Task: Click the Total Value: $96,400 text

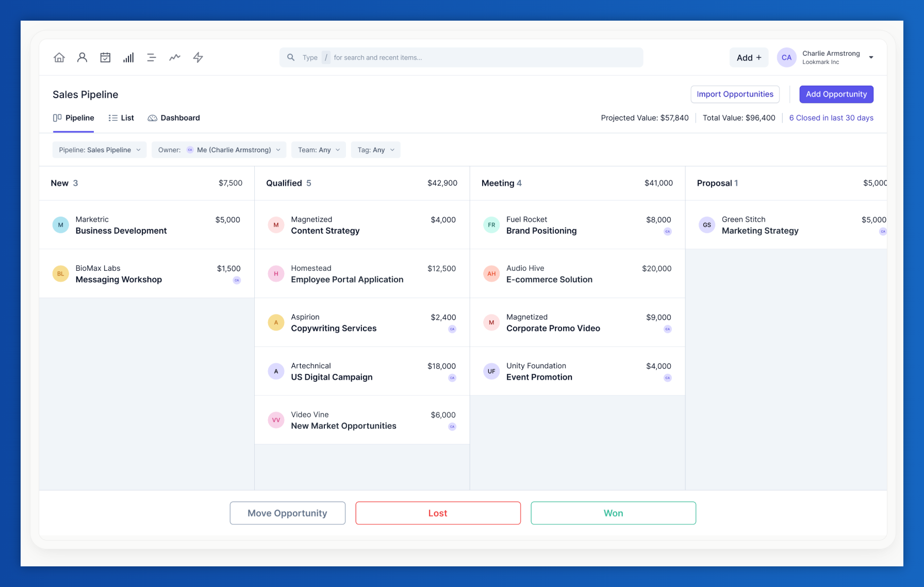Action: [x=739, y=118]
